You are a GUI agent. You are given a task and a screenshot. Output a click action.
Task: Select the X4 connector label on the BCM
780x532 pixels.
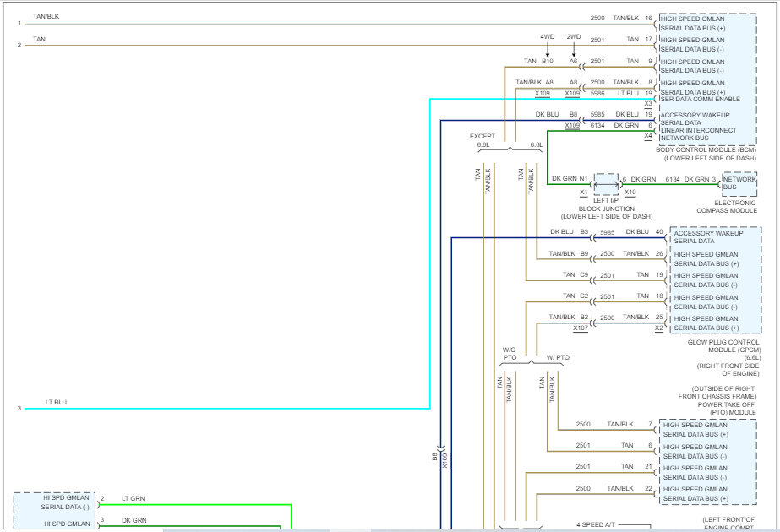[x=648, y=135]
